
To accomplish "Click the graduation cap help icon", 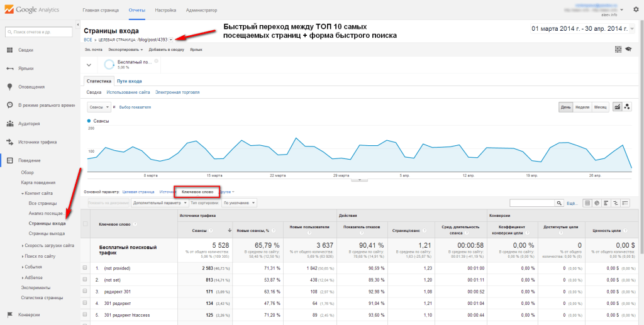I will click(628, 49).
